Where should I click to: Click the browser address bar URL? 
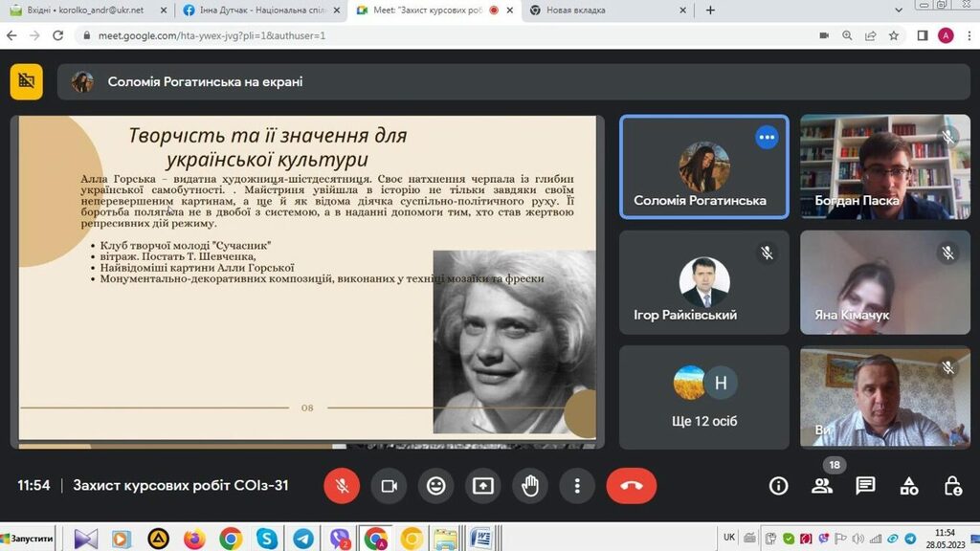click(x=211, y=35)
